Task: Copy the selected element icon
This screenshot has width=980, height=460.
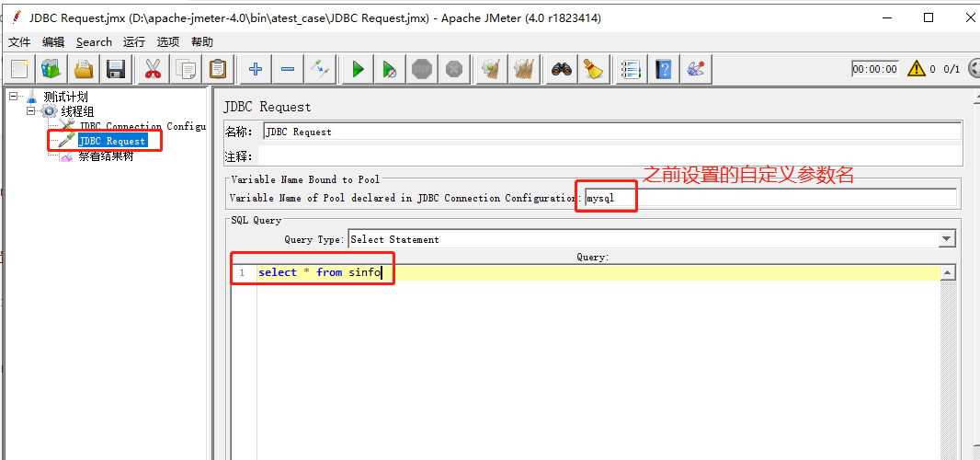Action: pos(186,69)
